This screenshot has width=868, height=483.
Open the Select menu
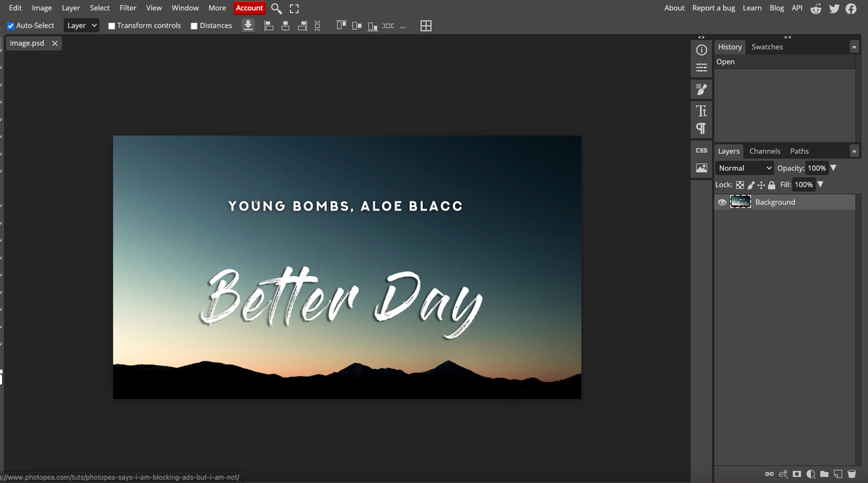click(100, 8)
